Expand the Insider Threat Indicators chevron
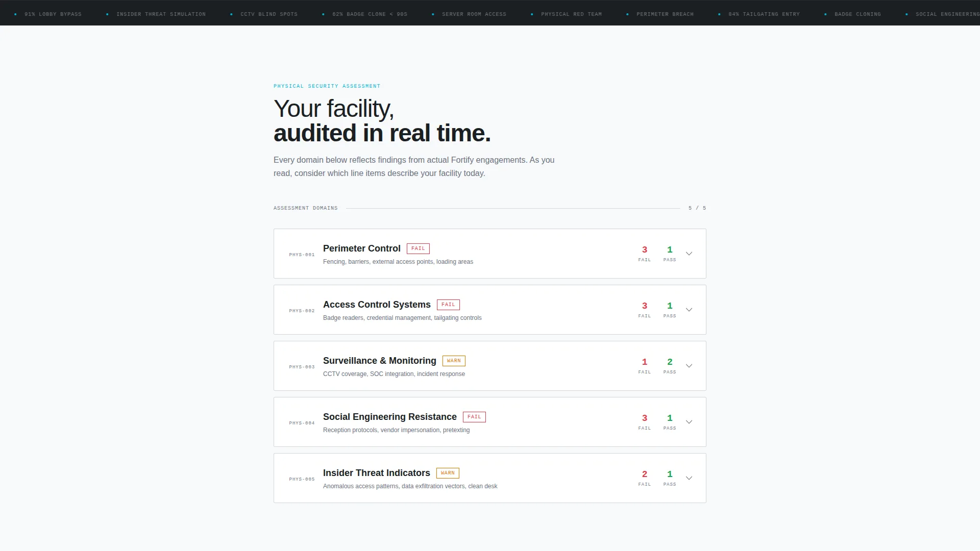 pos(689,478)
